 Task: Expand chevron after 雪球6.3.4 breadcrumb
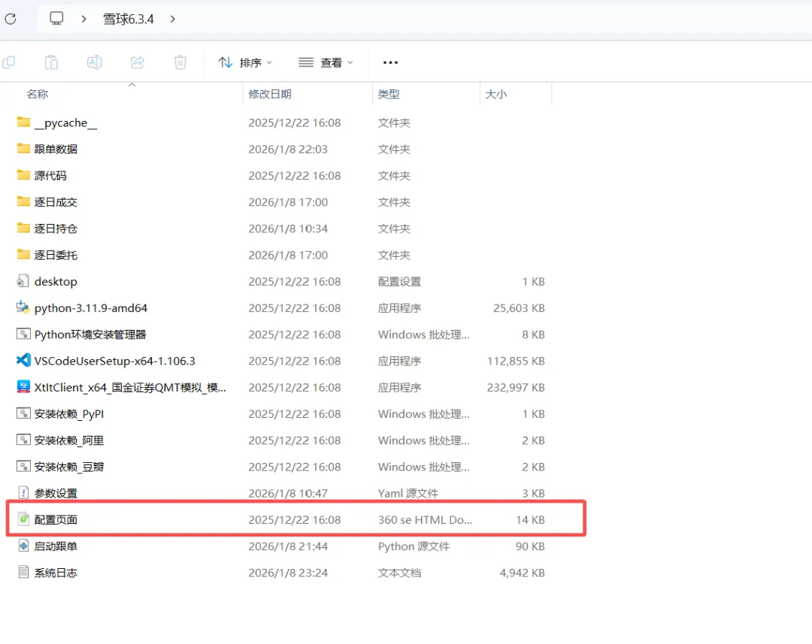(x=172, y=19)
